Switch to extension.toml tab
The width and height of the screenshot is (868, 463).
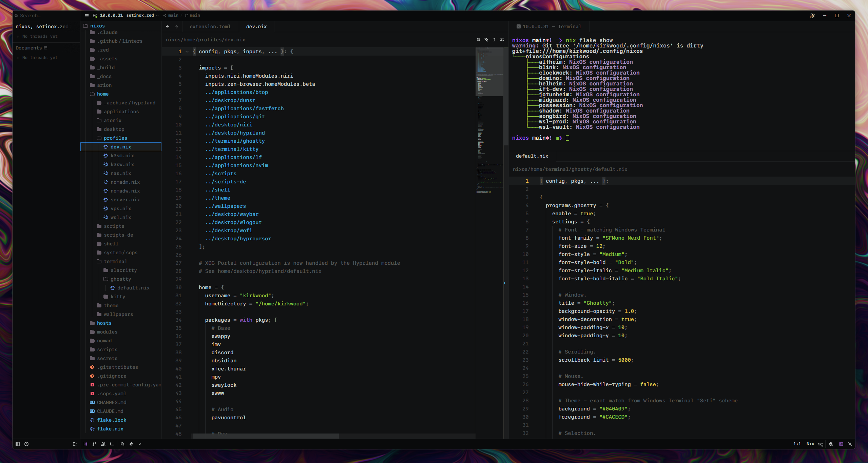(x=210, y=26)
